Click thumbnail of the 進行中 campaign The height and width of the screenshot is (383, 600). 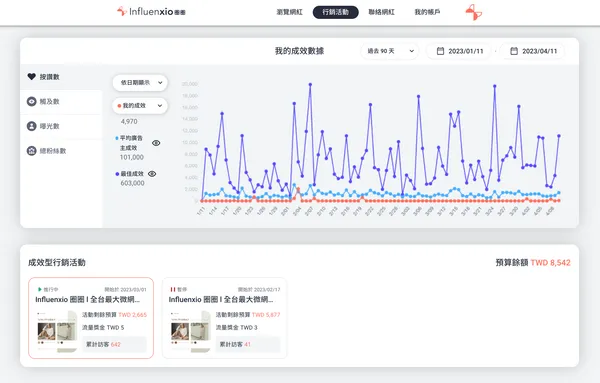tap(57, 331)
